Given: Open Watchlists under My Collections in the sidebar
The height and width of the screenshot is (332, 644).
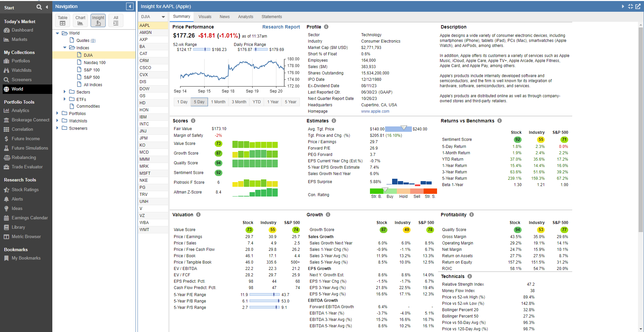Looking at the screenshot, I should click(21, 70).
